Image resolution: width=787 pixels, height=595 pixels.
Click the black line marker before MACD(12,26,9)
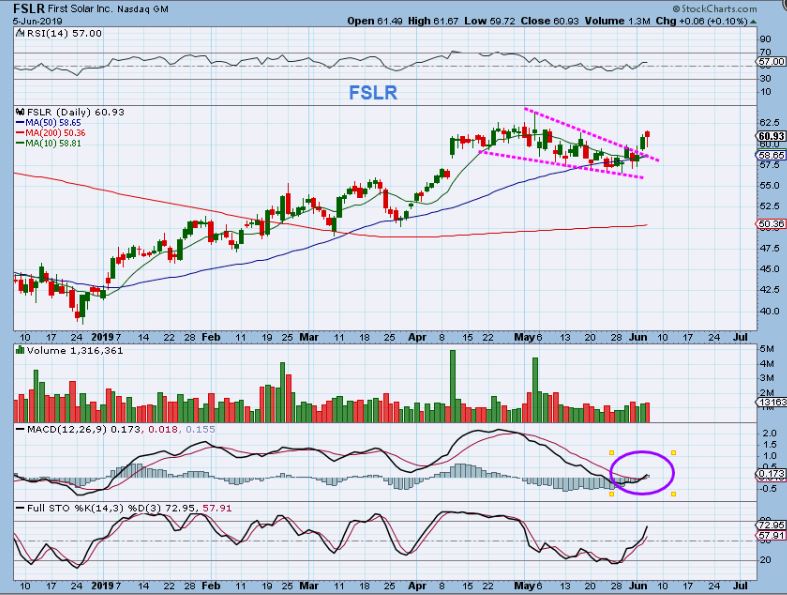click(20, 429)
